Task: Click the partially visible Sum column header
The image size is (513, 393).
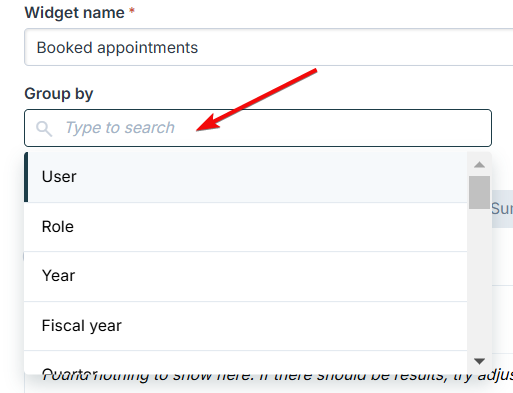Action: point(502,209)
